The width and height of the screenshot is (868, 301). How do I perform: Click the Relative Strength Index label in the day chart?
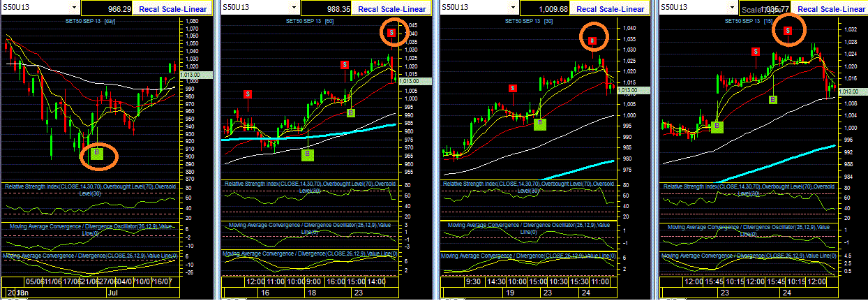pyautogui.click(x=91, y=189)
